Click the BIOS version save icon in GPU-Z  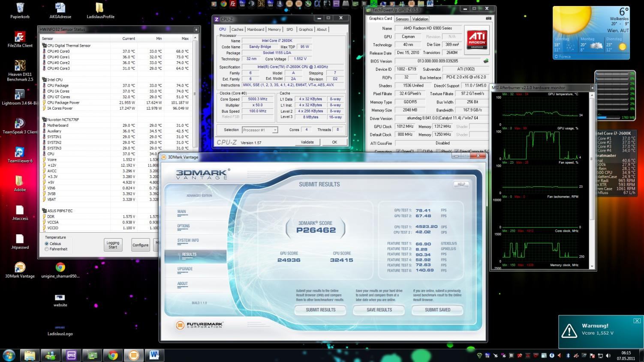486,61
